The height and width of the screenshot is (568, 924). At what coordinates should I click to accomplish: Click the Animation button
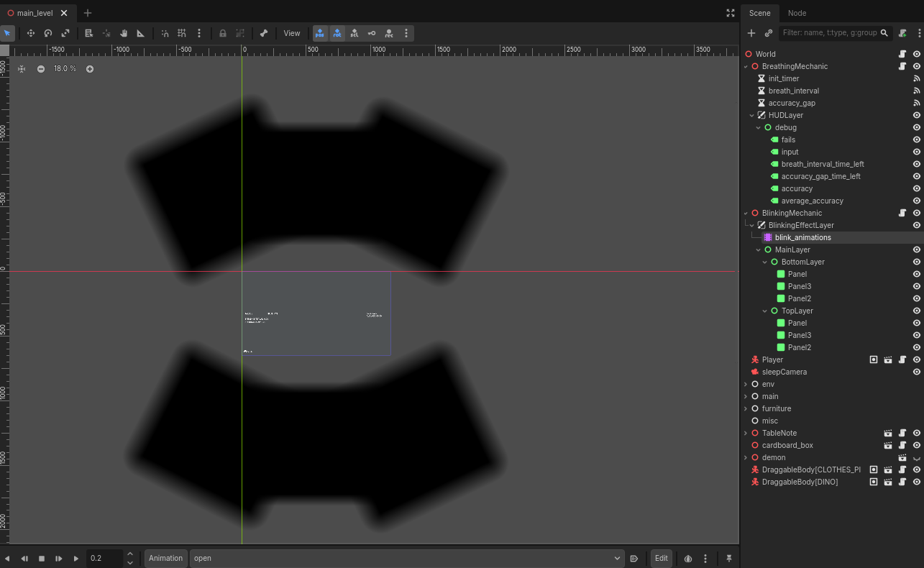(165, 558)
